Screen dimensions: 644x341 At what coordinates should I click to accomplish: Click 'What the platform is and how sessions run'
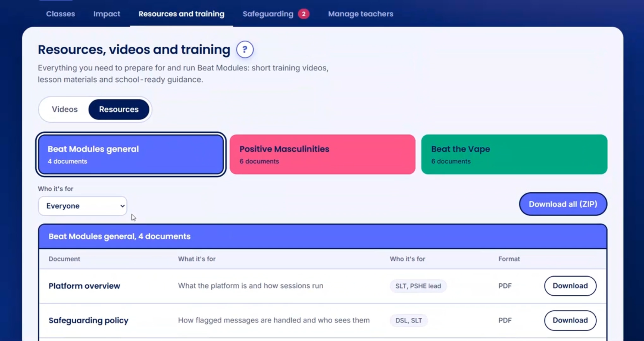(x=251, y=286)
